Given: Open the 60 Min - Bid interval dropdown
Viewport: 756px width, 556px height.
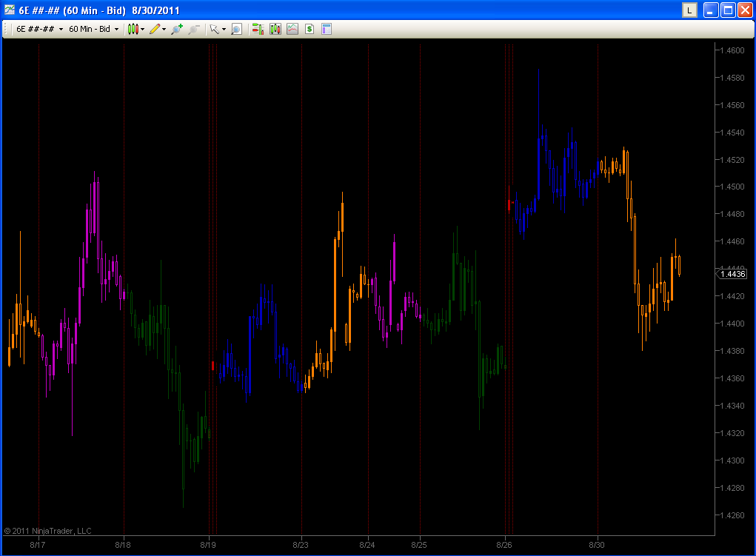Looking at the screenshot, I should click(93, 29).
